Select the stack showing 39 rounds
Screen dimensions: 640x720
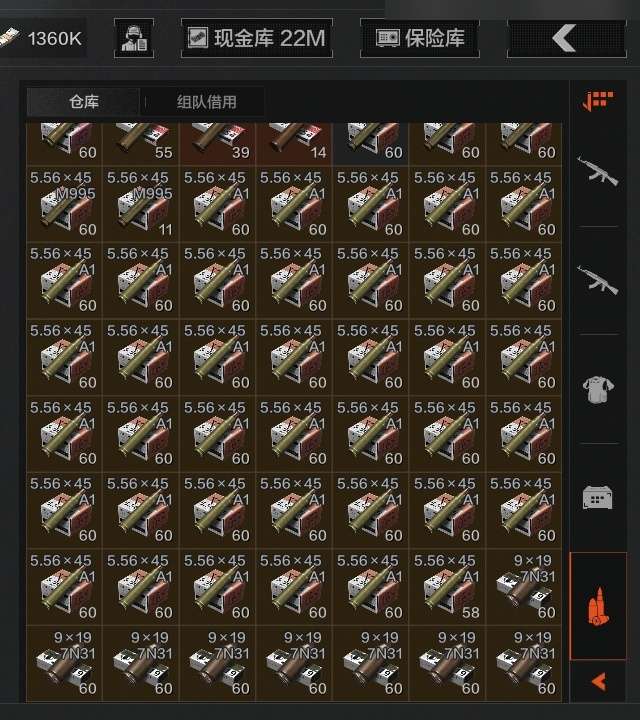click(217, 143)
